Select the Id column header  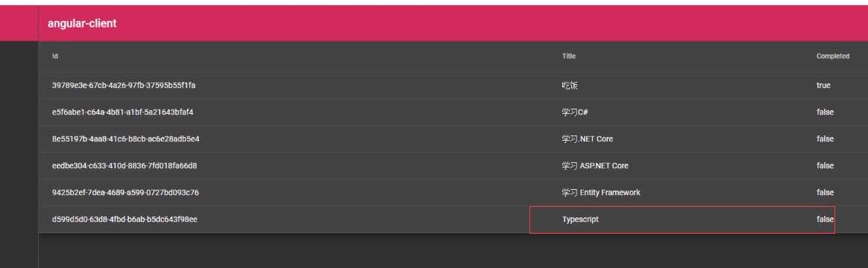(x=54, y=57)
